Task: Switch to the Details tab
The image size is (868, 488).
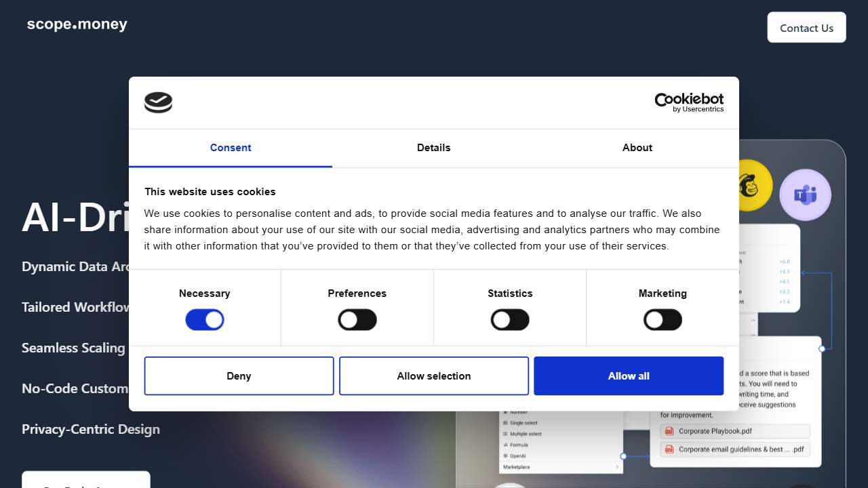Action: pos(434,148)
